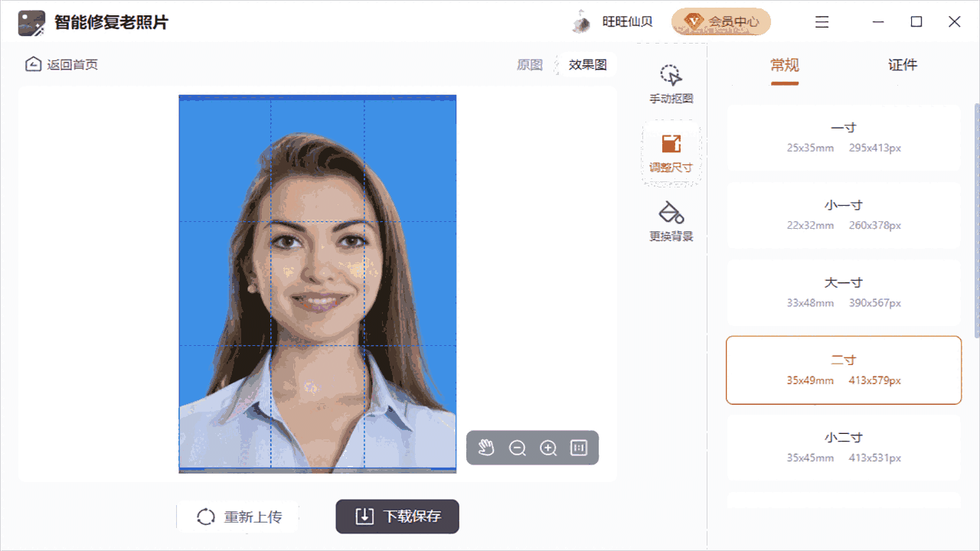Select the 小二寸 35x45mm size preset
This screenshot has width=980, height=551.
pos(843,447)
